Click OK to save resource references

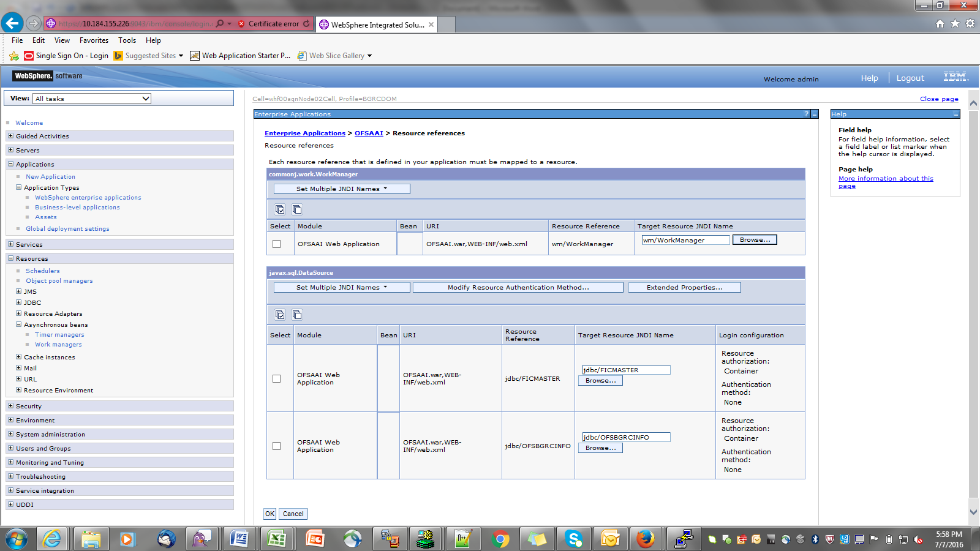(x=270, y=514)
